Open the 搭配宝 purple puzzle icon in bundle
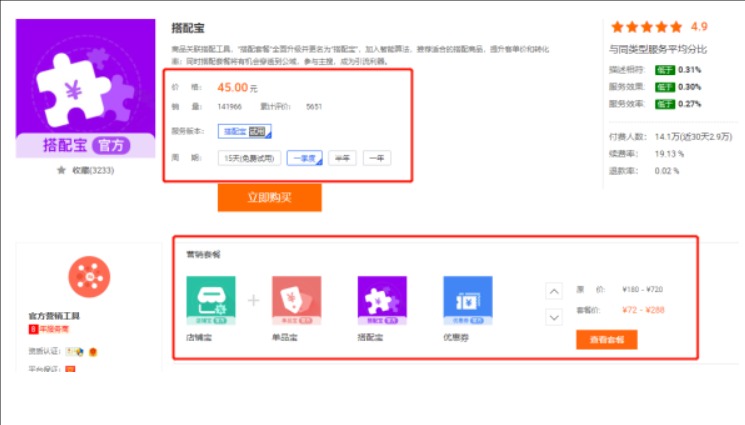745x425 pixels. [x=382, y=300]
